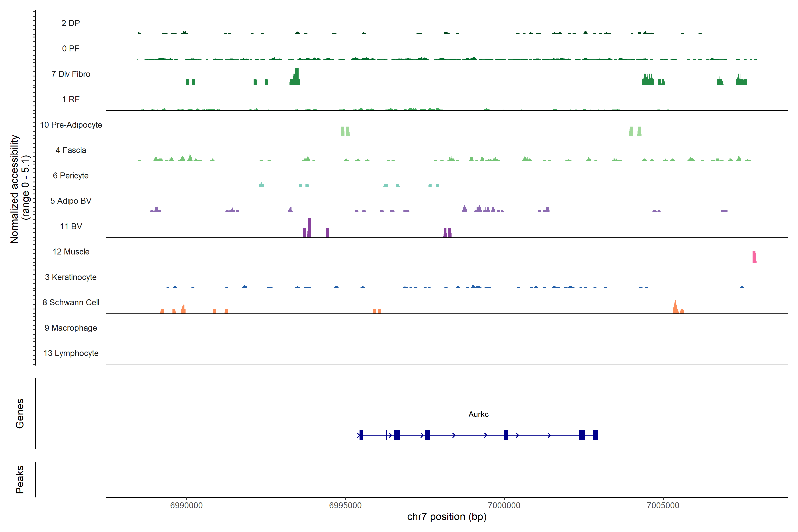This screenshot has height=532, width=798.
Task: Click the 12 Muscle pink peak
Action: (x=754, y=257)
